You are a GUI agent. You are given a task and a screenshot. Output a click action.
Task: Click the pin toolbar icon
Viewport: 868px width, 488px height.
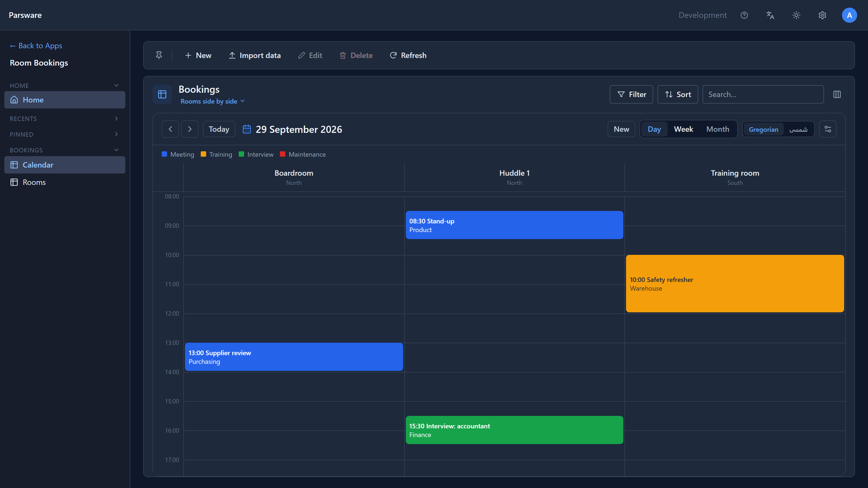tap(159, 55)
